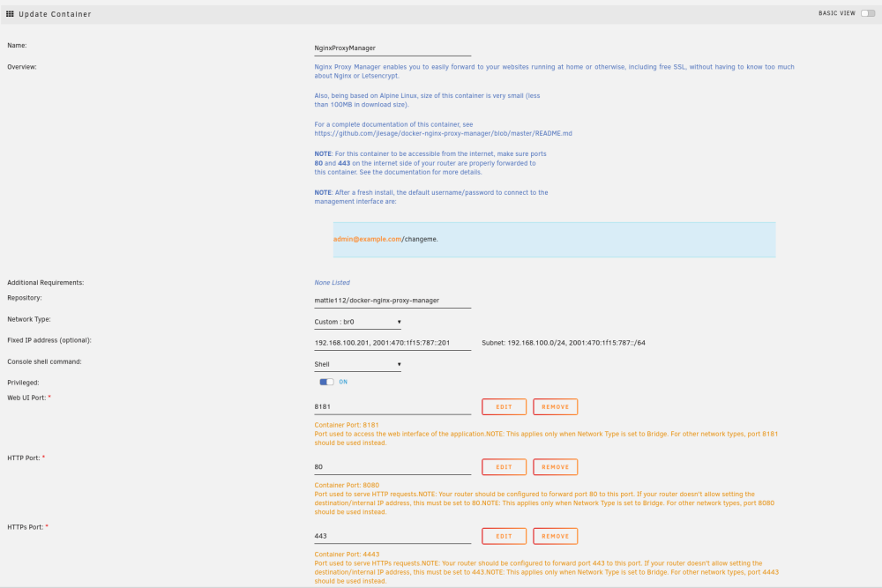
Task: Click the Overview label
Action: pos(22,67)
